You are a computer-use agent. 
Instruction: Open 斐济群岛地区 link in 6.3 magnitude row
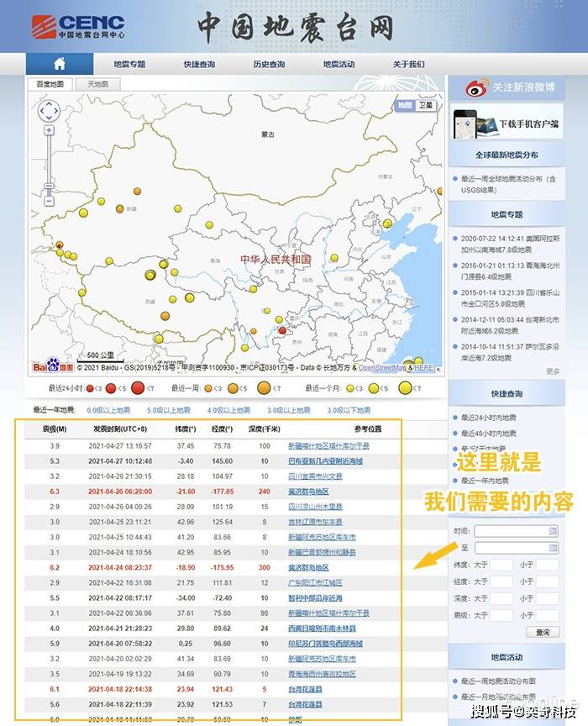click(308, 492)
